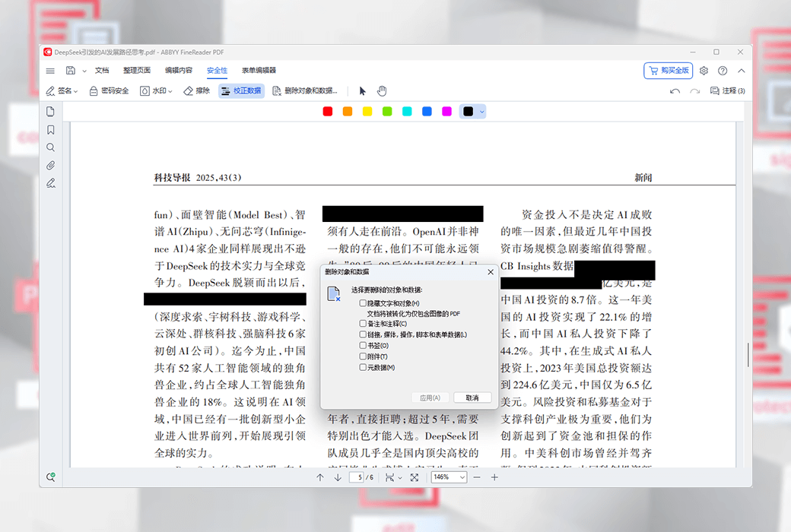Check the 书签 option

click(x=363, y=345)
